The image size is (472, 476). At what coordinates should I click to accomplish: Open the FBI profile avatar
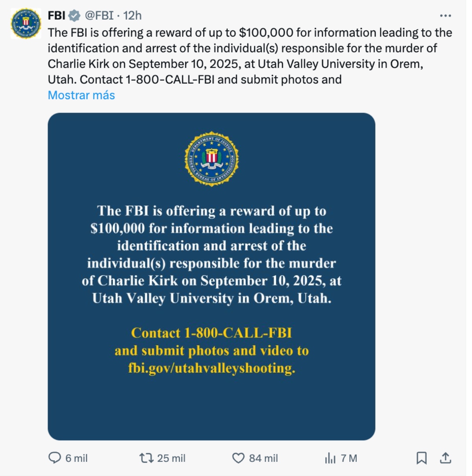(26, 23)
